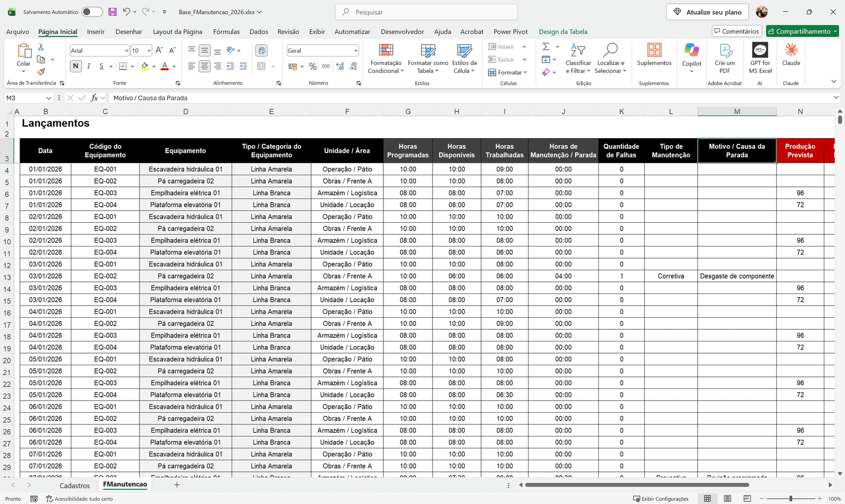Open the number format Geral dropdown
845x504 pixels.
point(356,51)
